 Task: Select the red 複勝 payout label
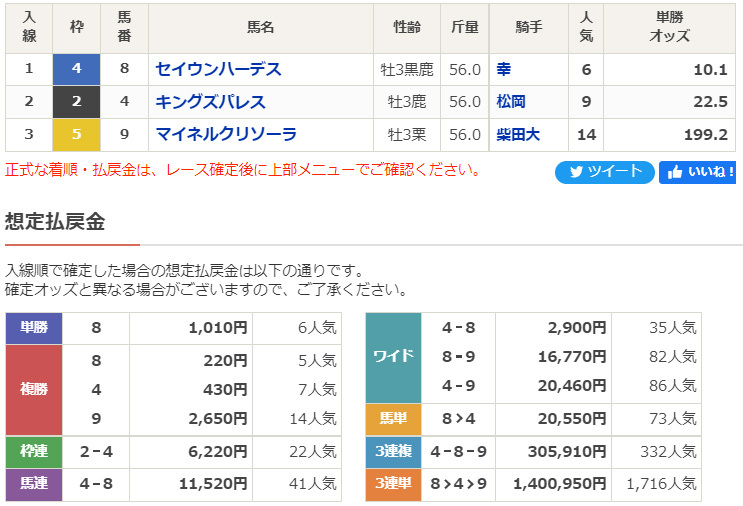pos(34,389)
